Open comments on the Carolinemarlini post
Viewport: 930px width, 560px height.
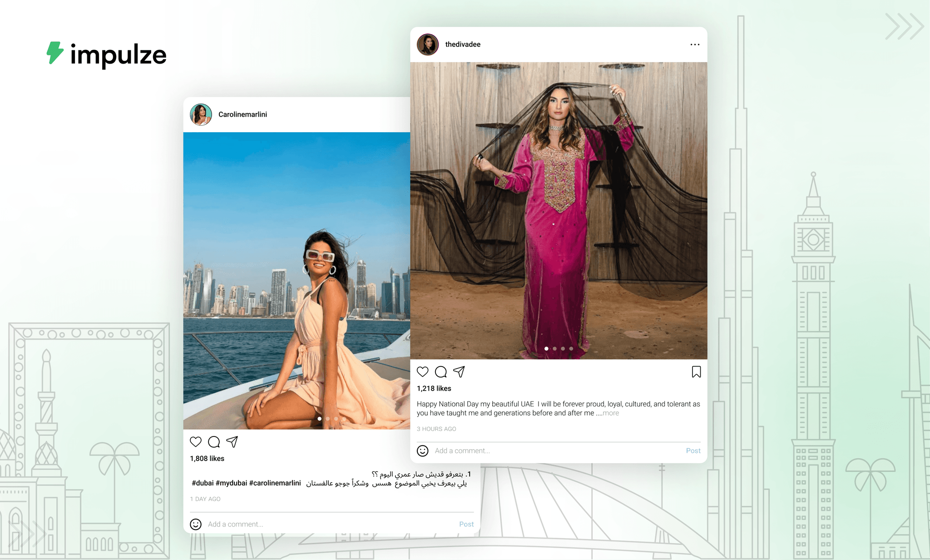214,441
